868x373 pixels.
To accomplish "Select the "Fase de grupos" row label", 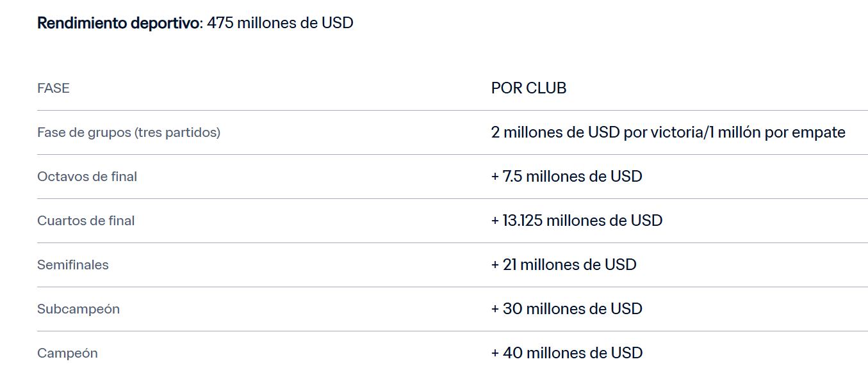I will click(83, 132).
